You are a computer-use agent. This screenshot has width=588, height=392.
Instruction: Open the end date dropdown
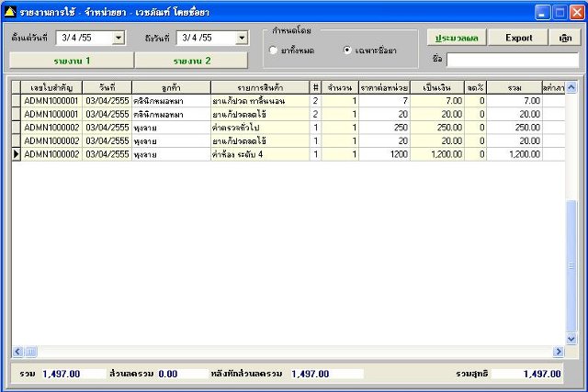(x=242, y=38)
